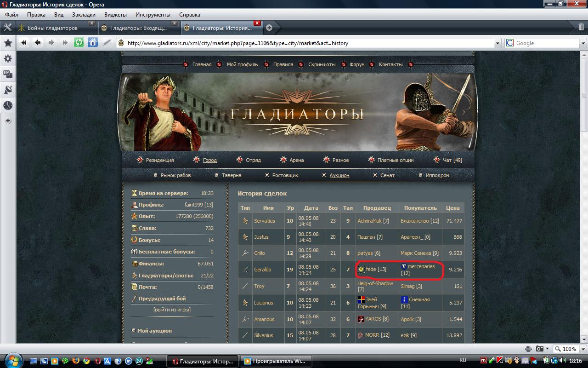Click the RU language indicator
This screenshot has height=368, width=588.
click(463, 360)
